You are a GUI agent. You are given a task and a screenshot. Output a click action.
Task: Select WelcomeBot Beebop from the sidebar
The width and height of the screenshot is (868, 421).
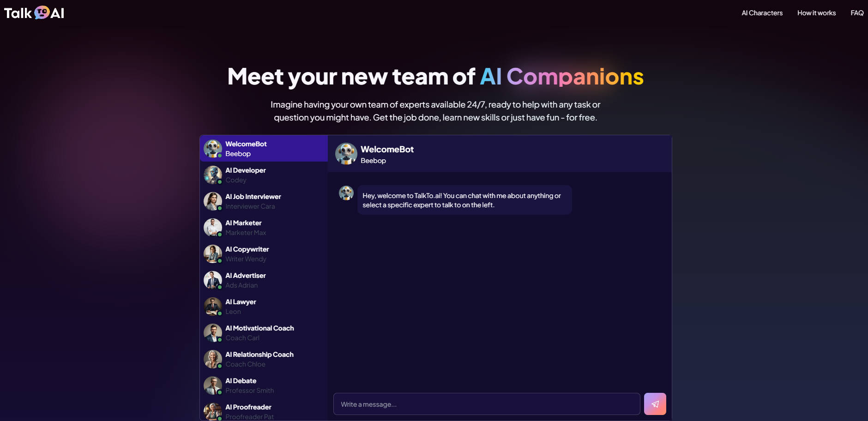tap(263, 148)
